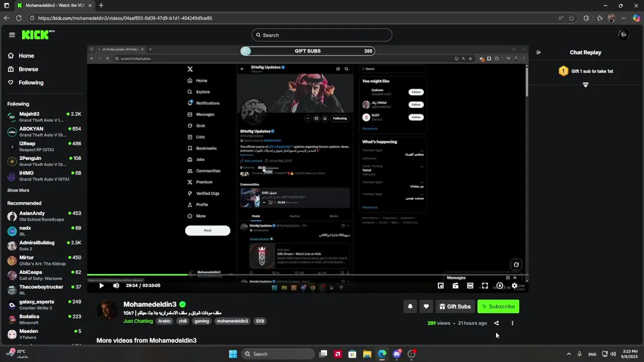Open the Windows Start menu
Image resolution: width=644 pixels, height=362 pixels.
(x=233, y=354)
